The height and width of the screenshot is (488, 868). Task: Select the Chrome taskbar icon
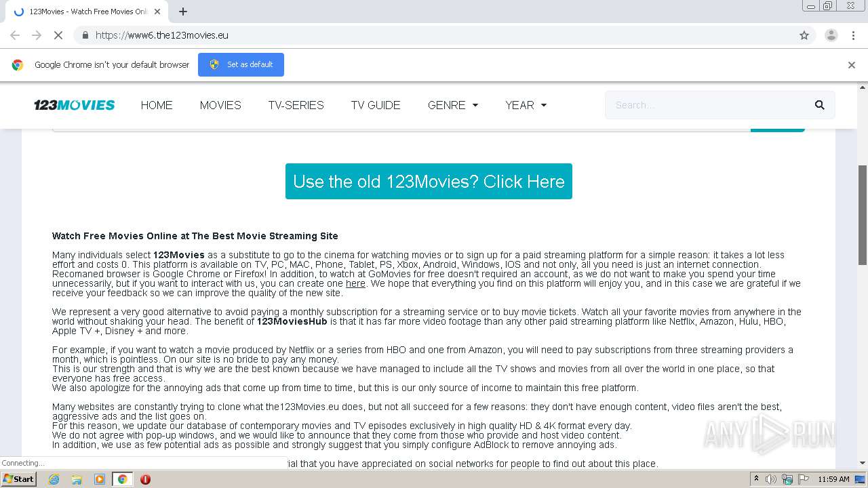pyautogui.click(x=122, y=479)
